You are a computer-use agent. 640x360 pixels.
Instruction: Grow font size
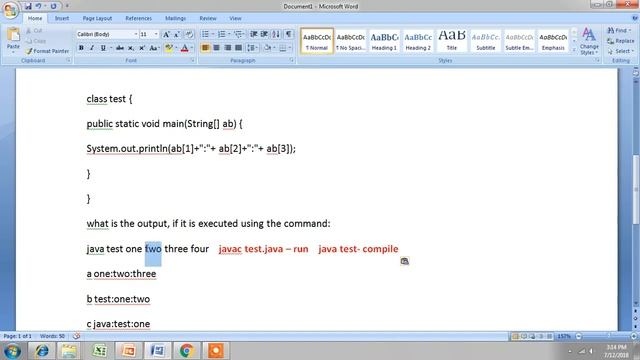[x=166, y=34]
